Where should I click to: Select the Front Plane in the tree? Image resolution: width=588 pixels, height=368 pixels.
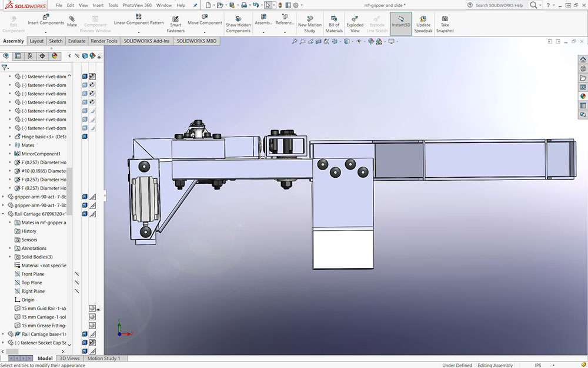(33, 274)
